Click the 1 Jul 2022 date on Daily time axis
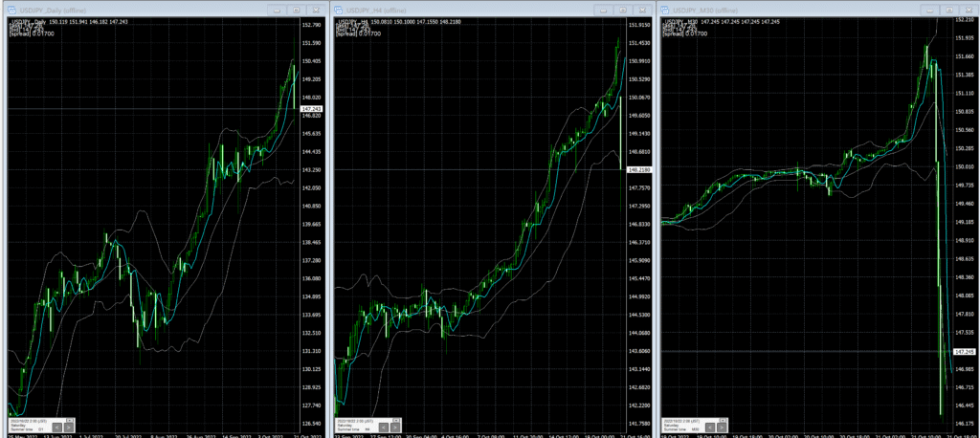The height and width of the screenshot is (438, 980). pos(91,435)
